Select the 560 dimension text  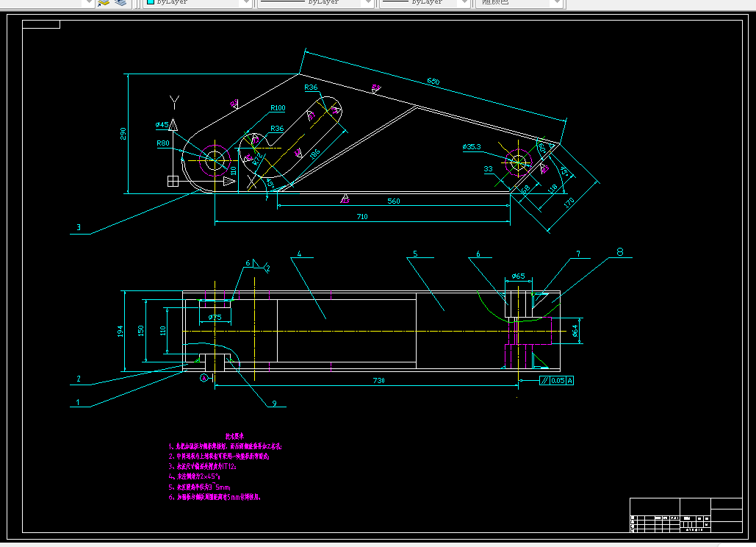point(394,201)
